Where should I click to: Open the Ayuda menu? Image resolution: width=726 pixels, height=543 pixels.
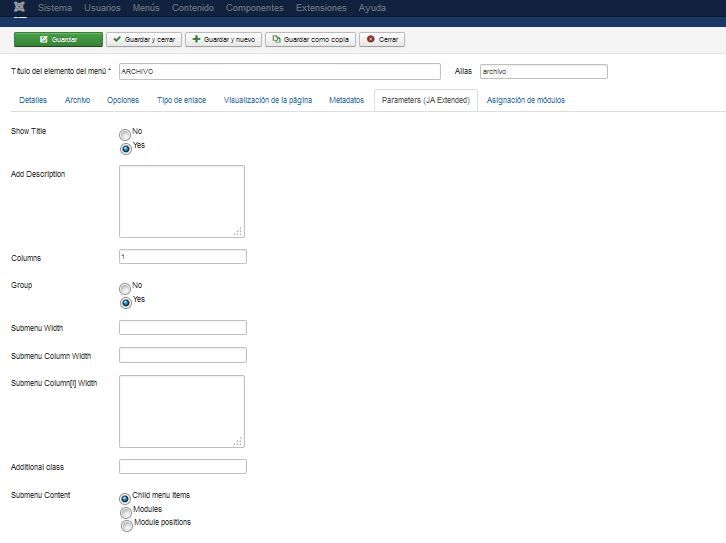[x=372, y=8]
